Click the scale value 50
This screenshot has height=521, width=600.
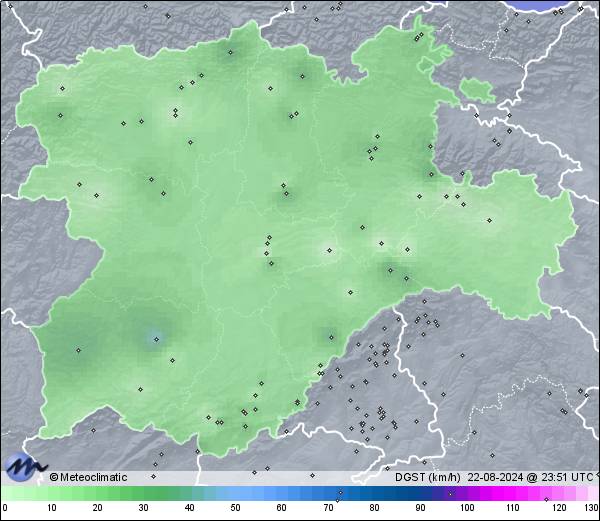(x=235, y=508)
